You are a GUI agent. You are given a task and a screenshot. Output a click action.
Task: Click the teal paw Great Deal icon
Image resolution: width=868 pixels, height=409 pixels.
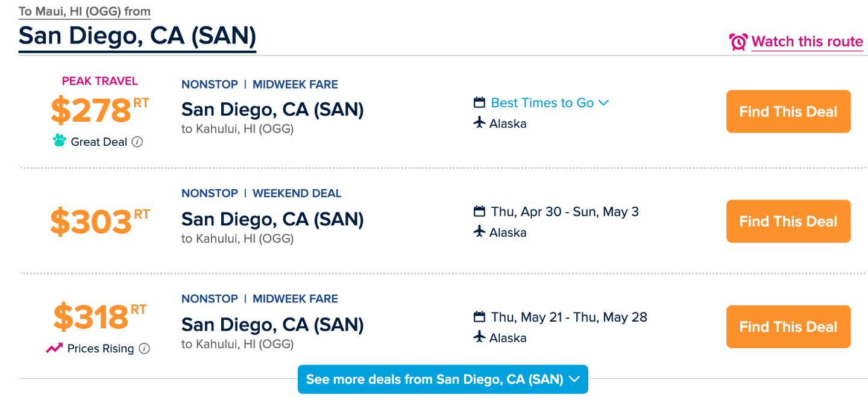coord(59,141)
